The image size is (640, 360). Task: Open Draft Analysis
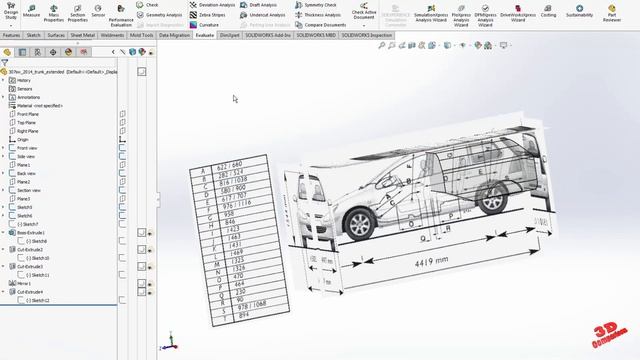(258, 5)
